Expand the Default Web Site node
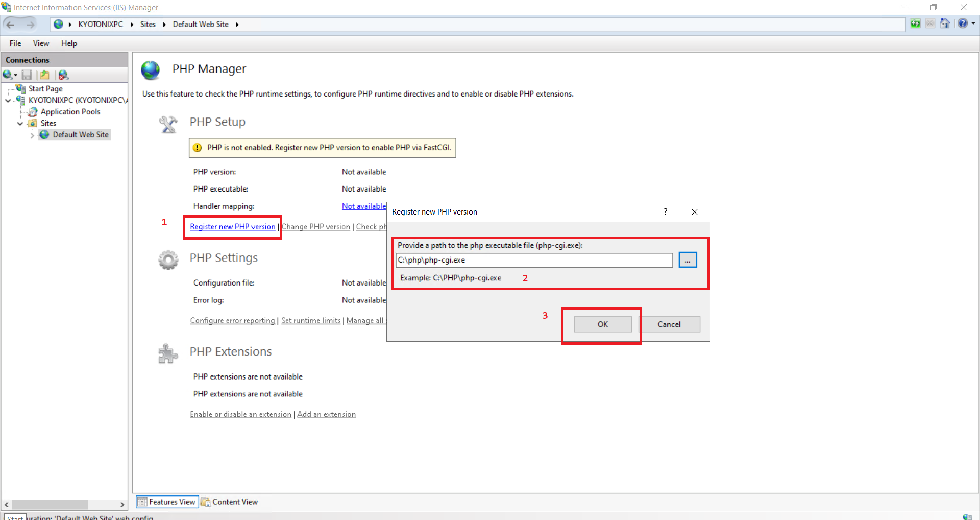This screenshot has width=980, height=520. coord(32,135)
